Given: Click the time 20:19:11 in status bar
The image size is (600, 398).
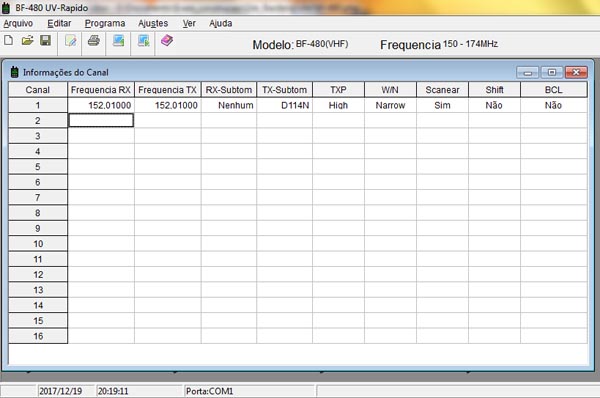Looking at the screenshot, I should tap(113, 391).
